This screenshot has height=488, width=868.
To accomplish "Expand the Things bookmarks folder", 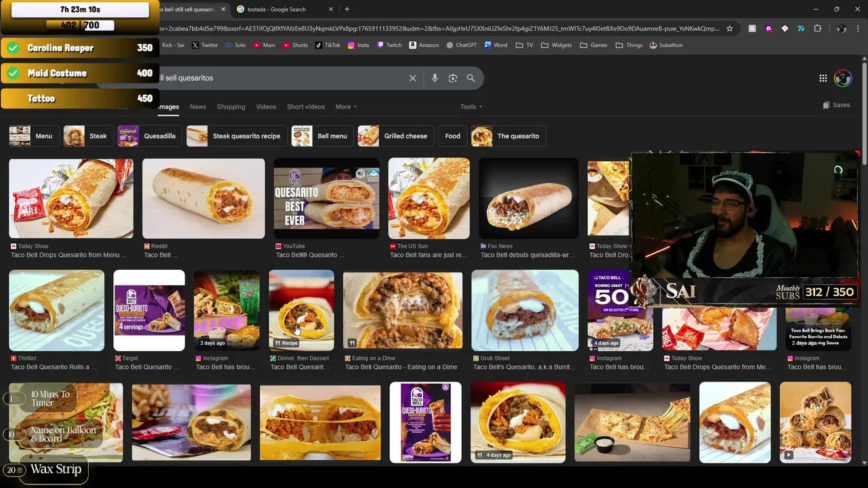I will coord(629,45).
